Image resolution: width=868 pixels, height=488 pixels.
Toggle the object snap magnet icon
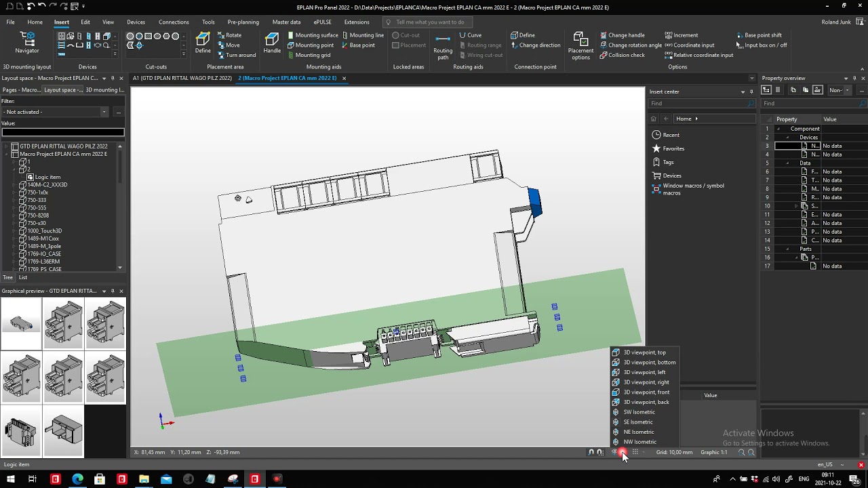click(591, 452)
